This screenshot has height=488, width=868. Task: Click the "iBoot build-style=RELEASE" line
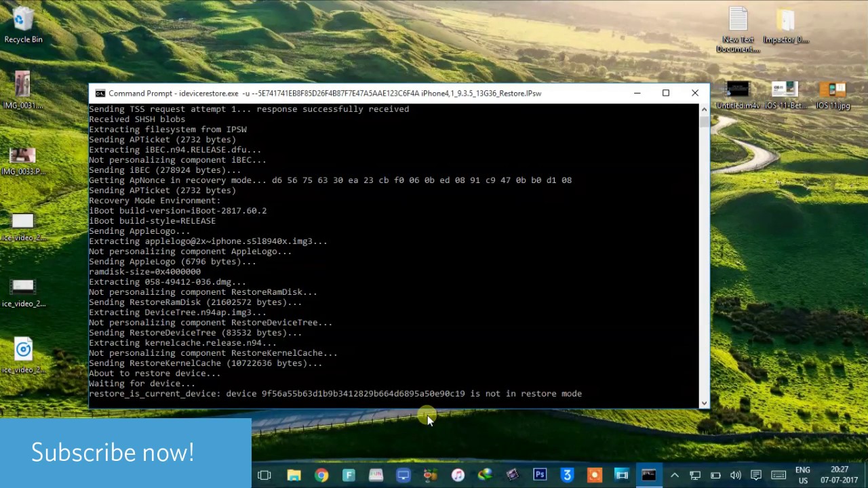point(152,221)
